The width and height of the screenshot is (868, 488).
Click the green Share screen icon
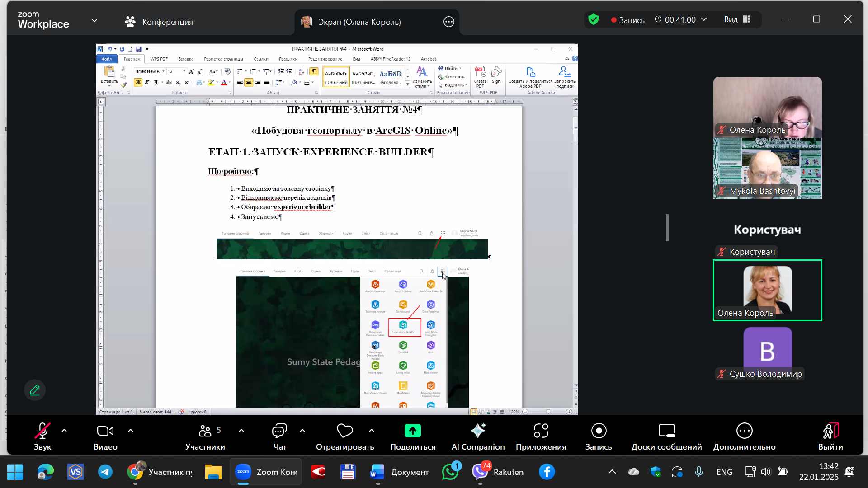(412, 431)
